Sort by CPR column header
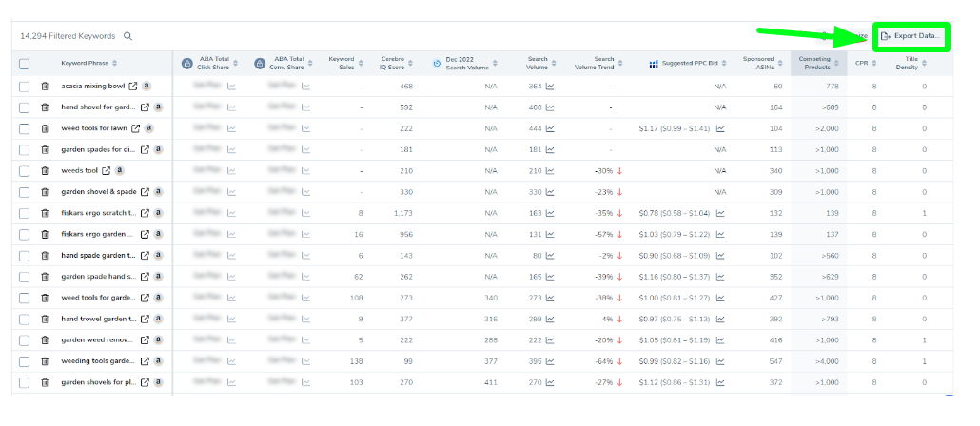980x426 pixels. click(874, 63)
